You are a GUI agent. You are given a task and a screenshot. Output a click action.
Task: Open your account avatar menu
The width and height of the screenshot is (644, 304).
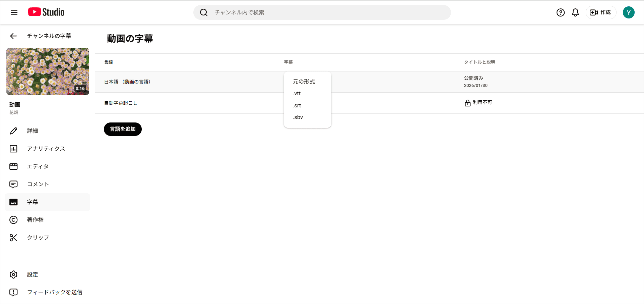click(629, 12)
